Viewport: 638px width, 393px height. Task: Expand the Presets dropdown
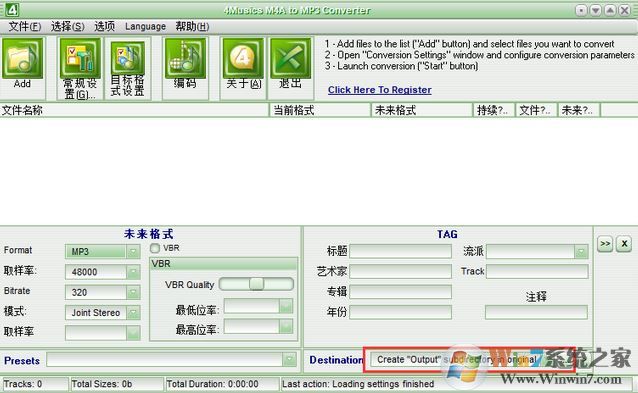point(290,360)
